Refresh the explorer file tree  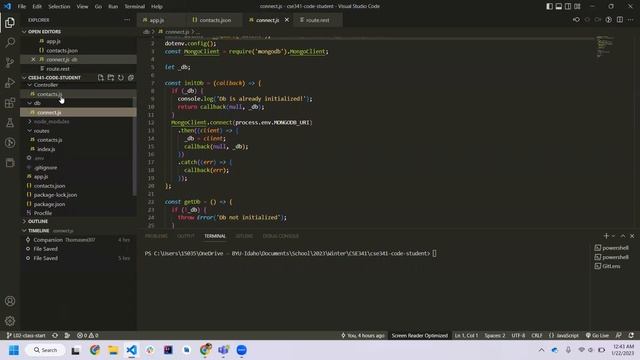(x=121, y=78)
